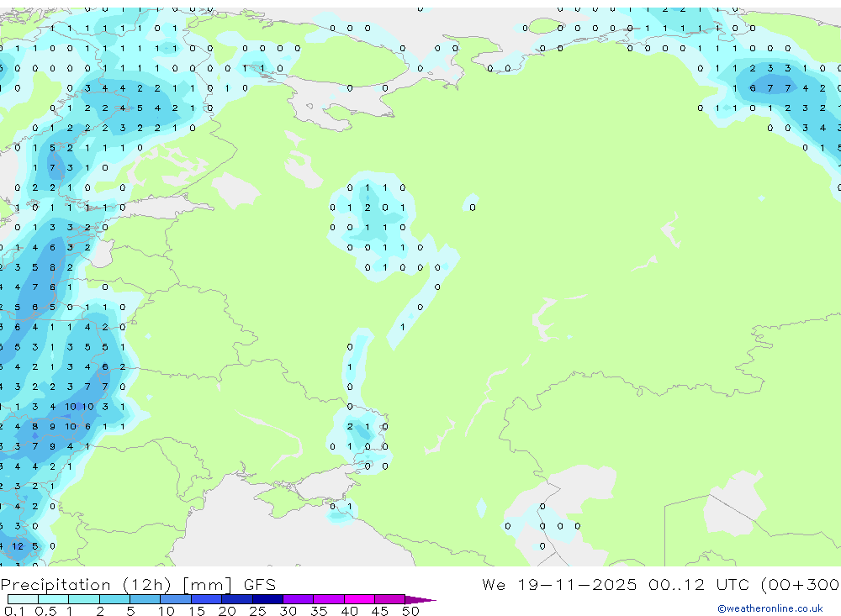Pick the 1–2 mm legend color box
The width and height of the screenshot is (841, 616).
click(x=84, y=599)
